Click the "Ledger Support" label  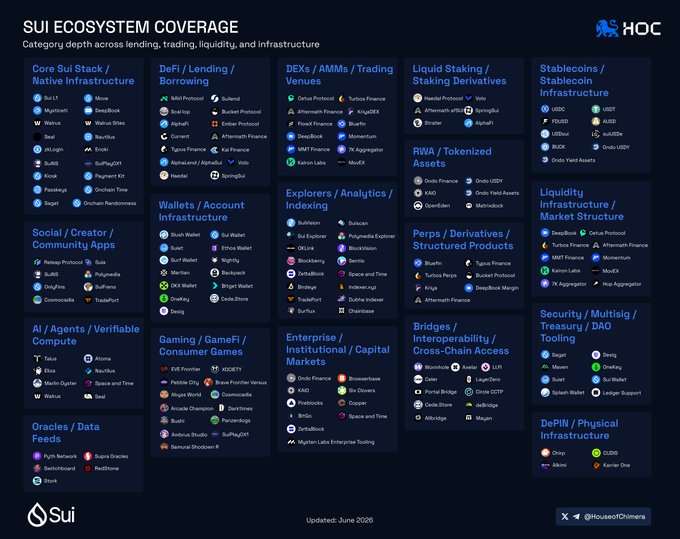[x=622, y=393]
